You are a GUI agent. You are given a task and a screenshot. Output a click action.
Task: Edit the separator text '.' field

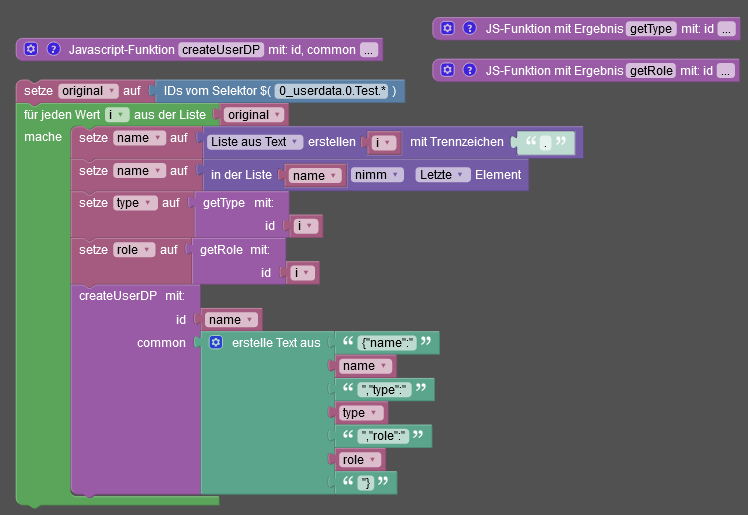(546, 143)
